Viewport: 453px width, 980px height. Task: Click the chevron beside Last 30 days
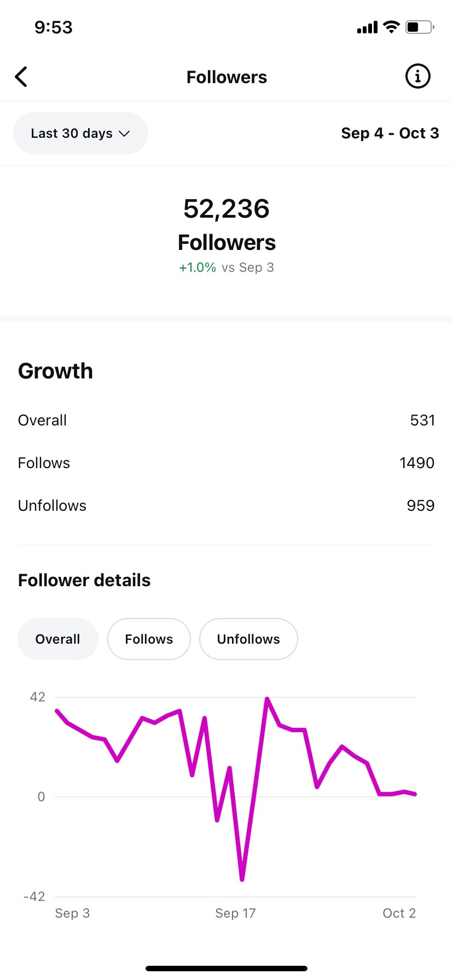tap(125, 133)
